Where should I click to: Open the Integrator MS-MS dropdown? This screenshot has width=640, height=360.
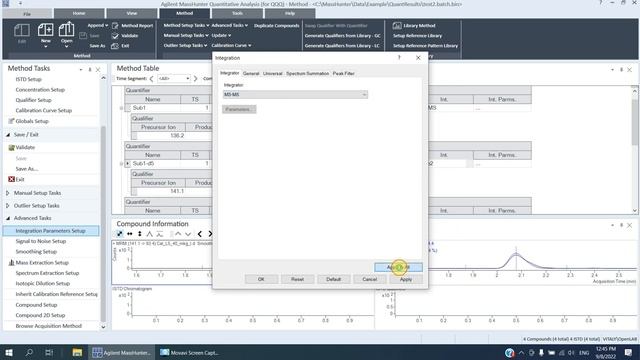[295, 94]
